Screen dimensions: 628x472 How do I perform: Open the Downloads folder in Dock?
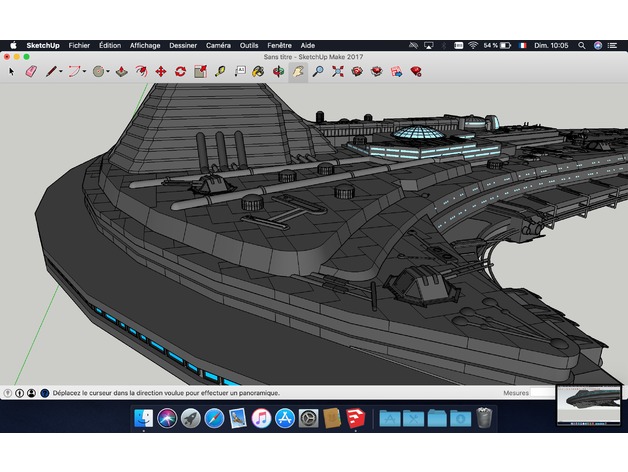461,418
